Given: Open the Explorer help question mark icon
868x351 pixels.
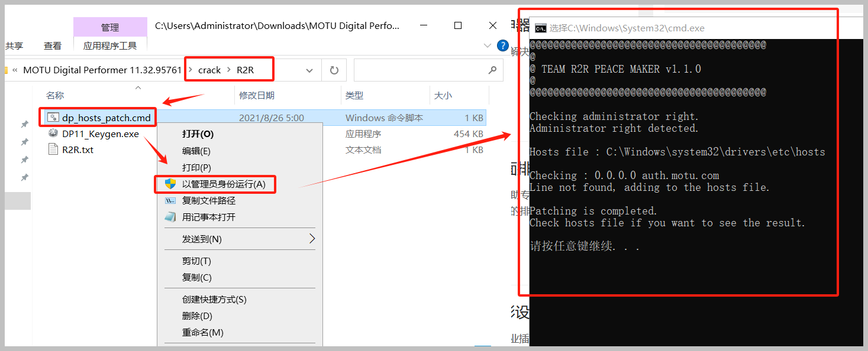Looking at the screenshot, I should (503, 45).
